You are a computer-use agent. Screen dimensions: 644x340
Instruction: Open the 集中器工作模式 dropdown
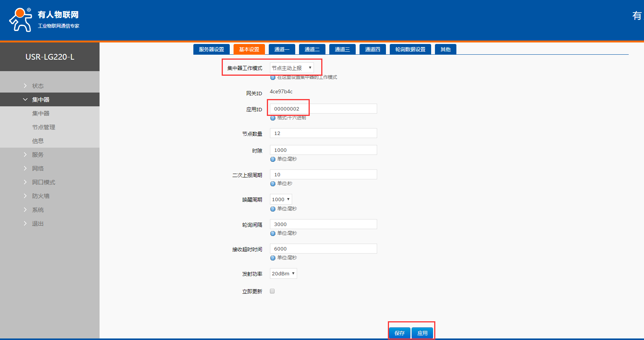click(292, 68)
